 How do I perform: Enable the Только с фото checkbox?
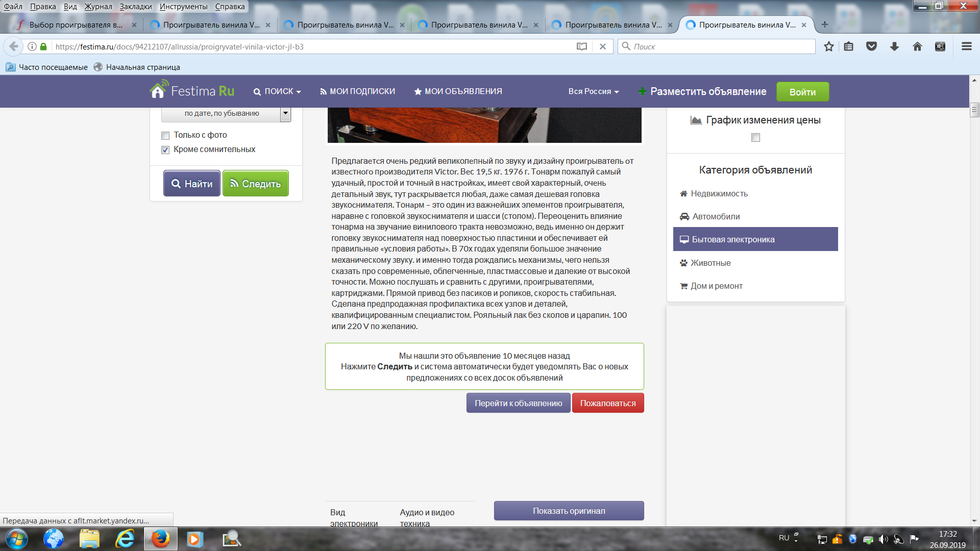click(165, 136)
